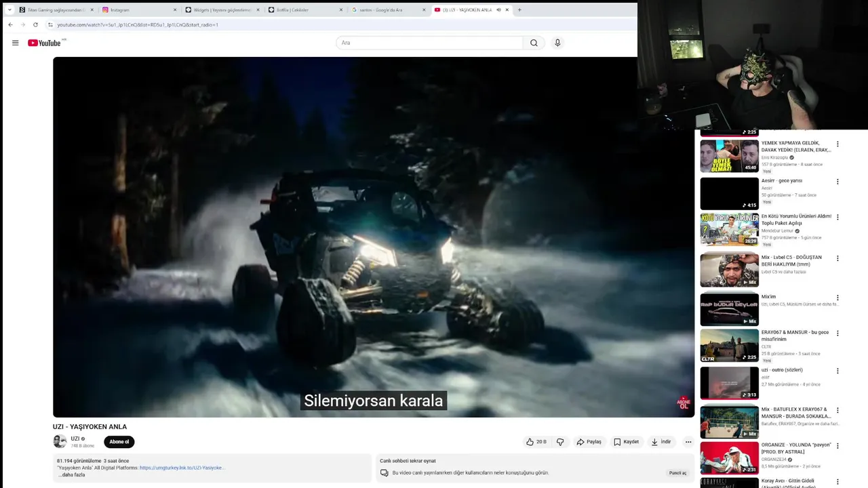Screen dimensions: 868x488
Task: Open Aesirr - gece yarısı video thumbnail
Action: pos(730,193)
